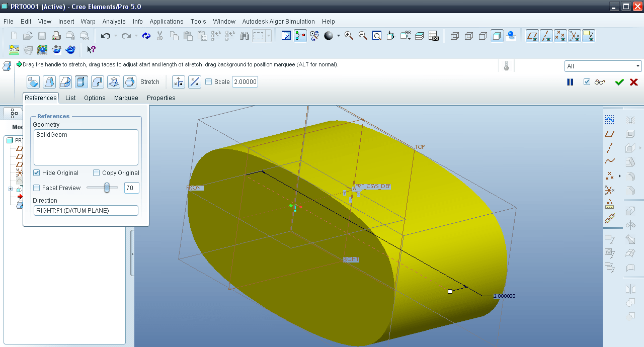Enable Facet Preview checkbox
The height and width of the screenshot is (347, 644).
click(x=37, y=188)
